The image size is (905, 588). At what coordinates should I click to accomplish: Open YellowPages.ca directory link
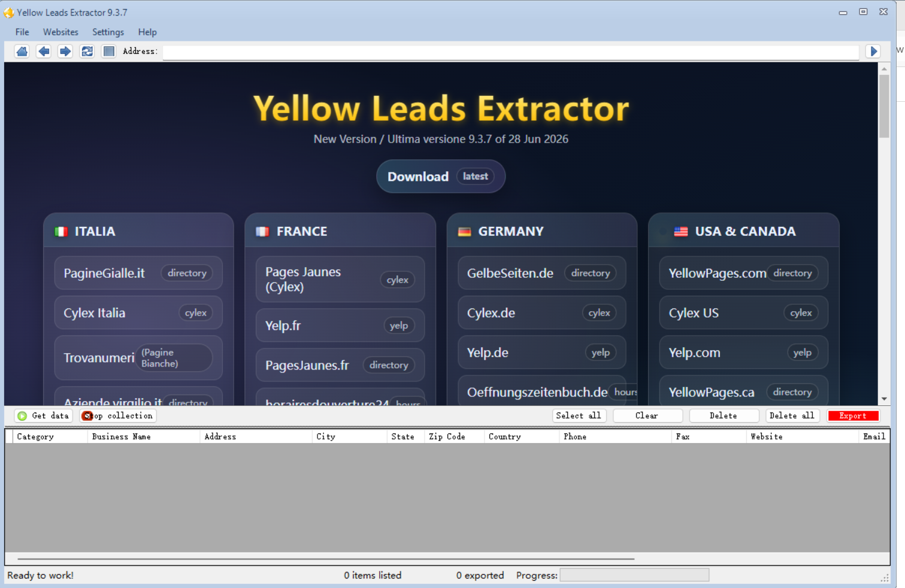(x=744, y=392)
